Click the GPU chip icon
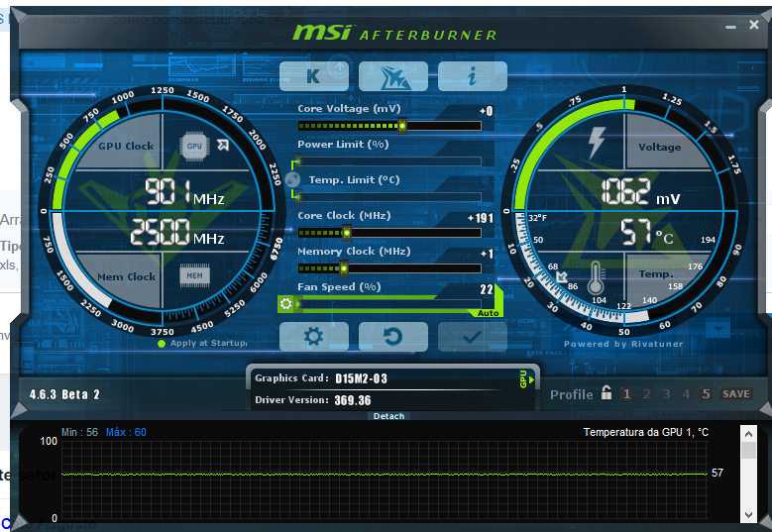 pyautogui.click(x=194, y=147)
